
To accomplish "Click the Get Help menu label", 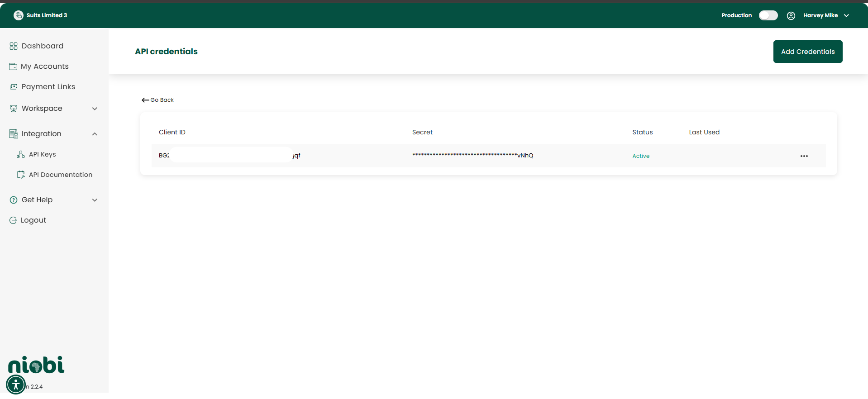I will [x=37, y=200].
